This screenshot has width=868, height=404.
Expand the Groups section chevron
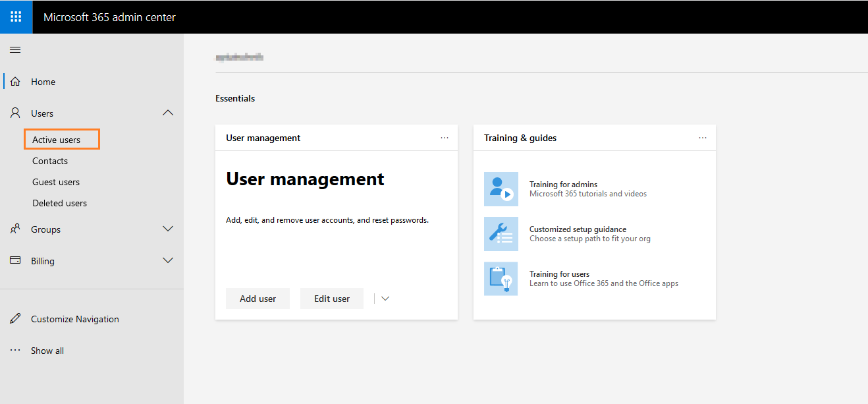168,229
